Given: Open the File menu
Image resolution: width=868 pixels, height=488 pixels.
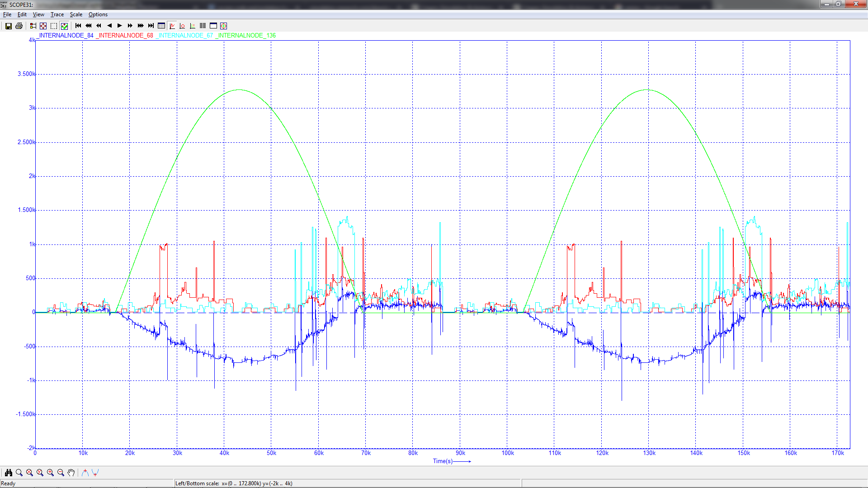Looking at the screenshot, I should click(x=7, y=14).
